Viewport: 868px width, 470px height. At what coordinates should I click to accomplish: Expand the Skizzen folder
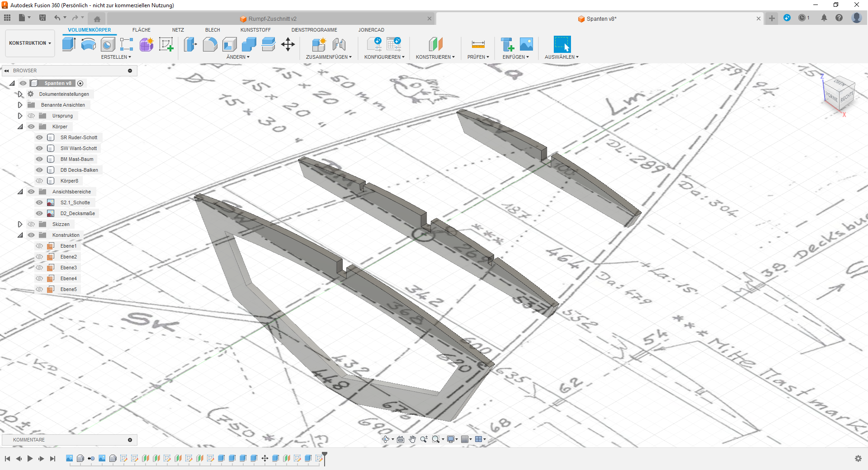20,224
